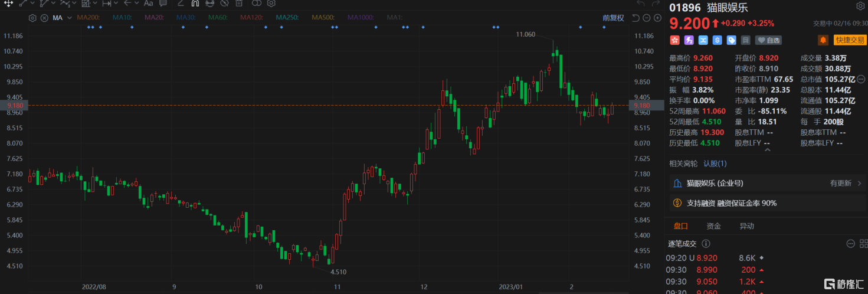Add a comment bubble note
This screenshot has width=868, height=294.
click(163, 3)
